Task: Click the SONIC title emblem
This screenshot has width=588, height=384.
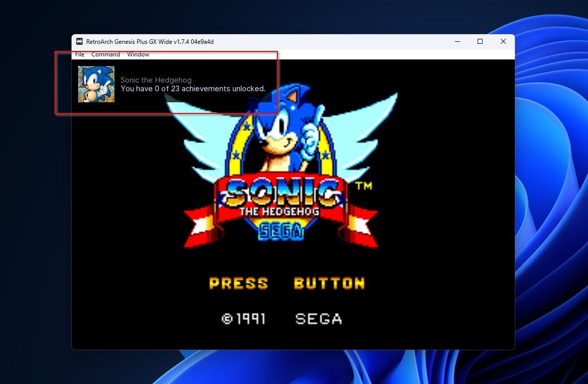Action: (282, 193)
